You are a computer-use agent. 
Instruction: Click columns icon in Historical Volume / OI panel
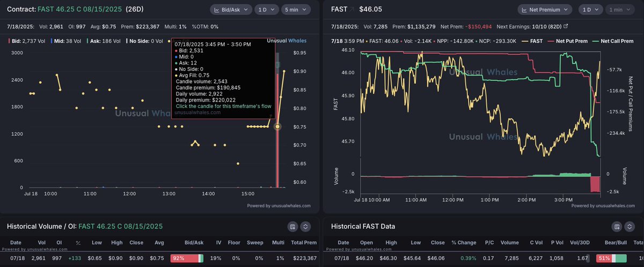[x=292, y=227]
